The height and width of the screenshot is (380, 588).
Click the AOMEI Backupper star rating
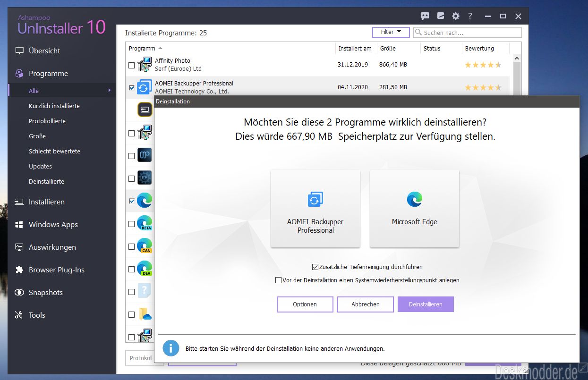[x=483, y=87]
